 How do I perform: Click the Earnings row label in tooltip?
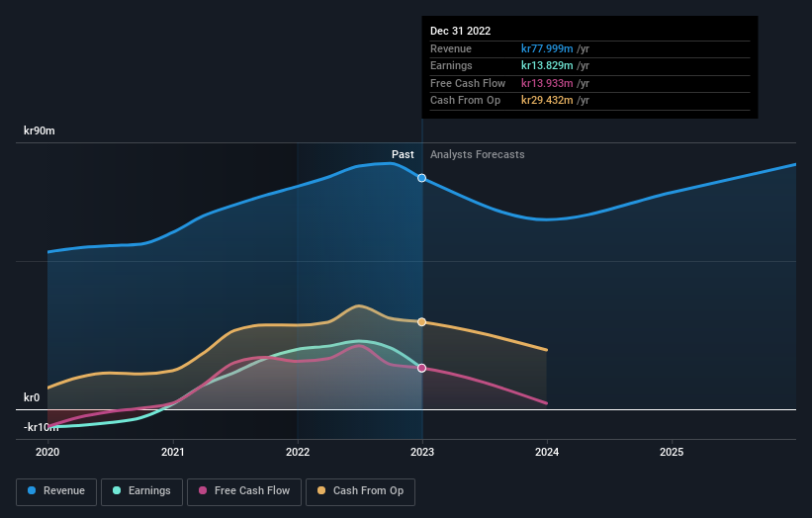[451, 65]
